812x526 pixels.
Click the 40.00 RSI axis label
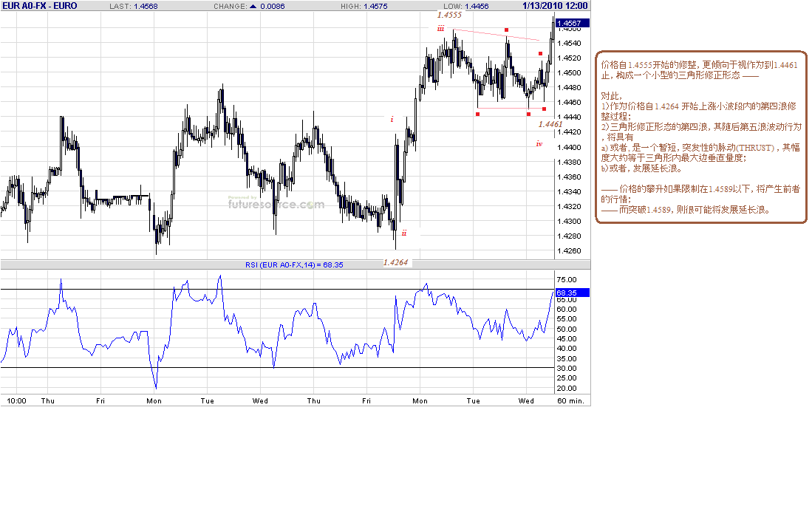[567, 349]
